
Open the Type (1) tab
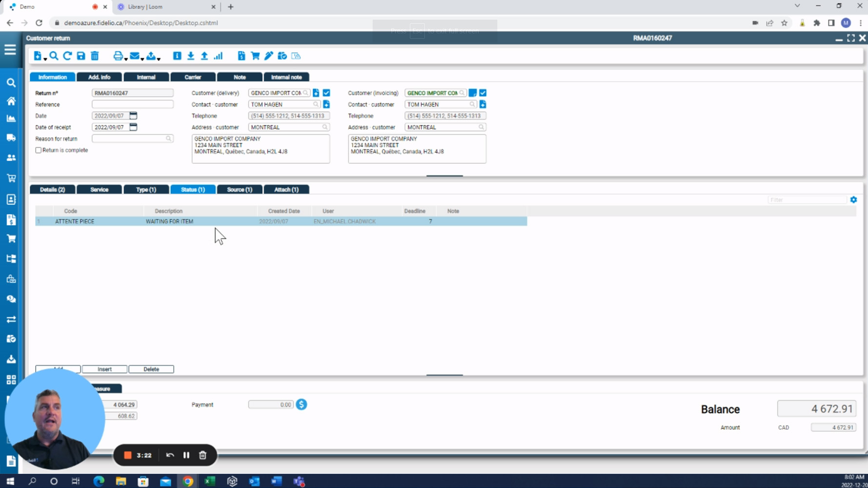coord(146,189)
